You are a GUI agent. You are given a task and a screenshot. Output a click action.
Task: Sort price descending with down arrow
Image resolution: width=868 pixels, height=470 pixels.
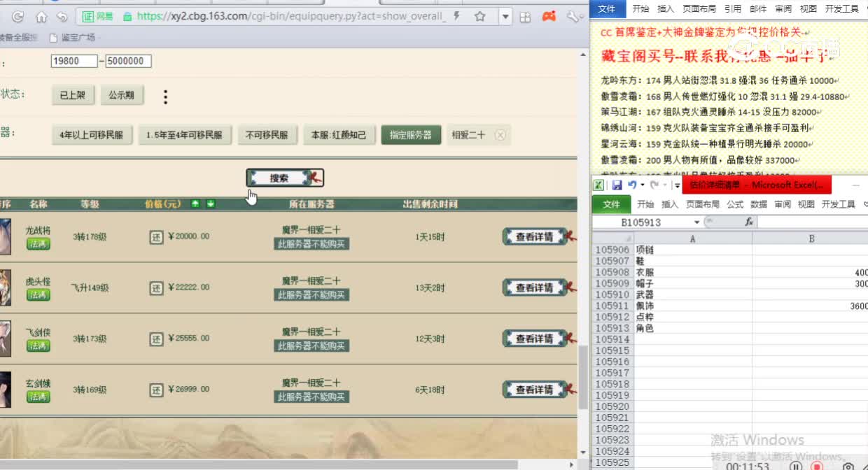tap(210, 204)
